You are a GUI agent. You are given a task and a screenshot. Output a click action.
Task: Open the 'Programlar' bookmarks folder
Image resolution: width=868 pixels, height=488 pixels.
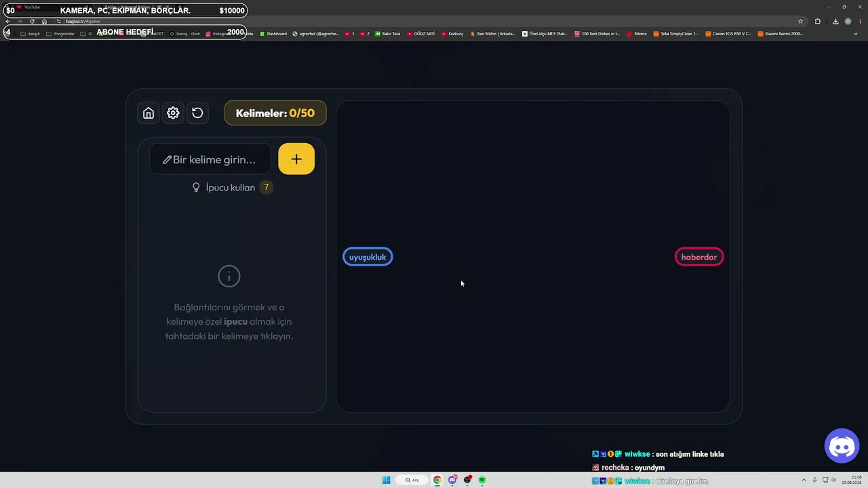click(x=60, y=34)
